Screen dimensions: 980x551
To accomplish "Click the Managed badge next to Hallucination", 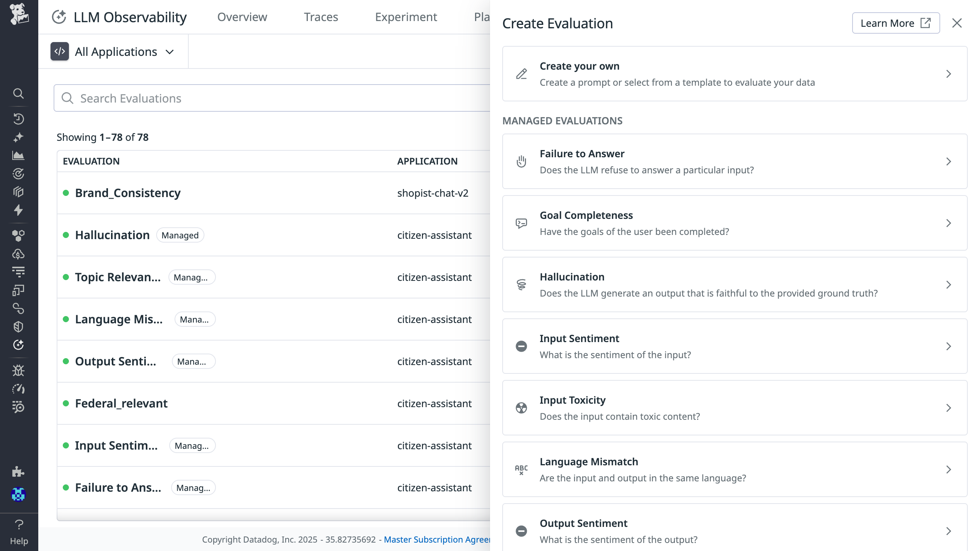I will pyautogui.click(x=180, y=235).
